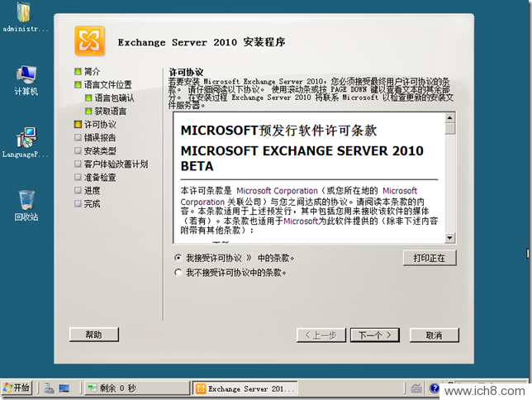Click the MICROSOFT预发行软件许可条款 heading
The height and width of the screenshot is (400, 532).
click(x=278, y=131)
